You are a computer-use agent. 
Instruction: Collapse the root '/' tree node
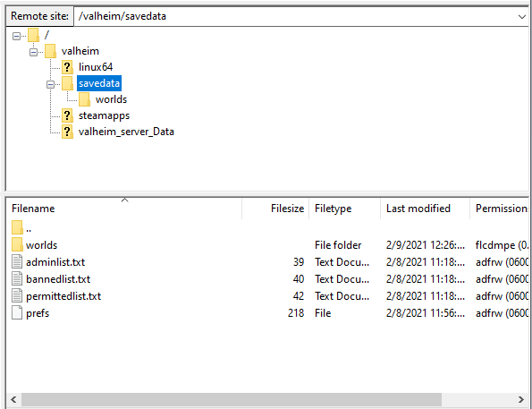16,36
